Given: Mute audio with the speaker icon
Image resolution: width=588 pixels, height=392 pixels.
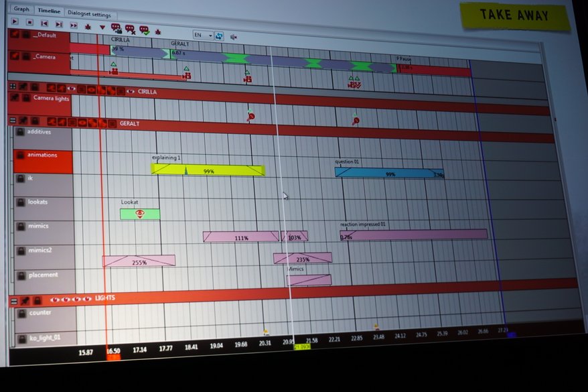Looking at the screenshot, I should [233, 37].
